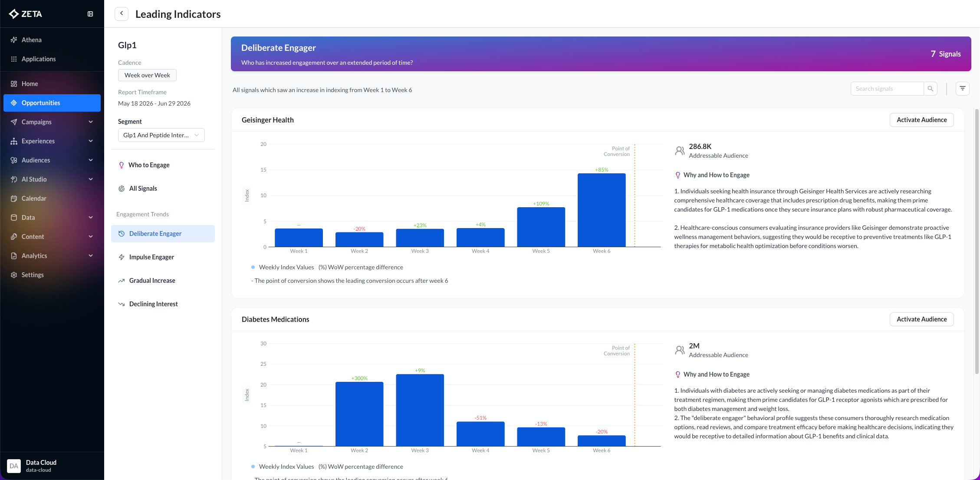Image resolution: width=980 pixels, height=480 pixels.
Task: Click the Opportunities target icon
Action: click(x=14, y=103)
